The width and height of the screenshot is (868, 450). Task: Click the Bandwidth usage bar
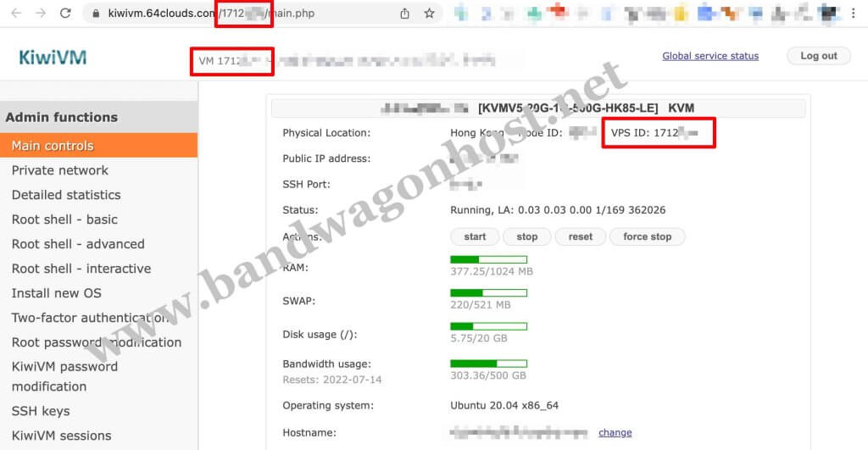pyautogui.click(x=489, y=364)
